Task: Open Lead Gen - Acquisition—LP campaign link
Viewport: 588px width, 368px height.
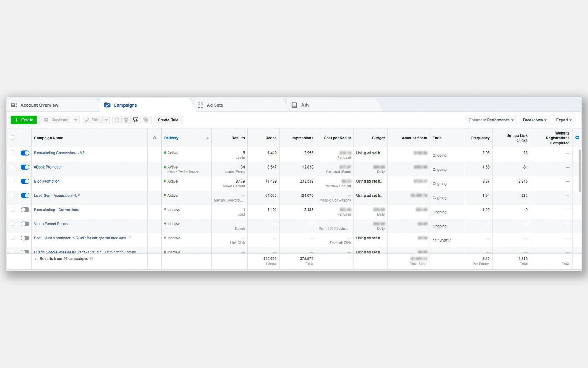Action: [57, 196]
